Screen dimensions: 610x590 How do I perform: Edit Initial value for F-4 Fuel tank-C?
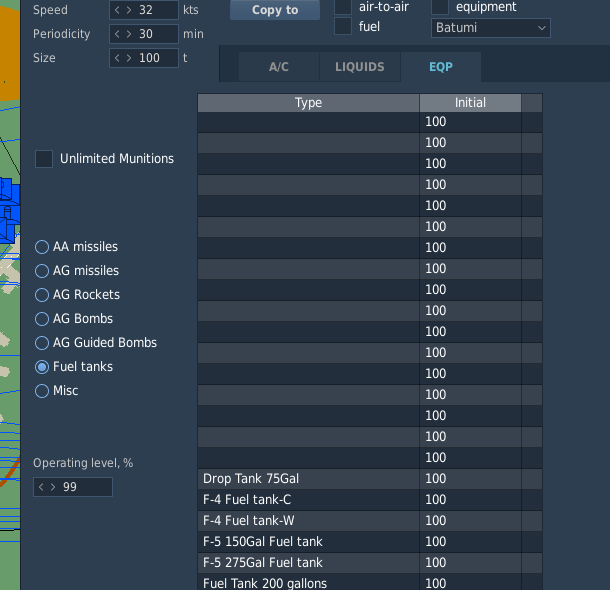tap(470, 500)
